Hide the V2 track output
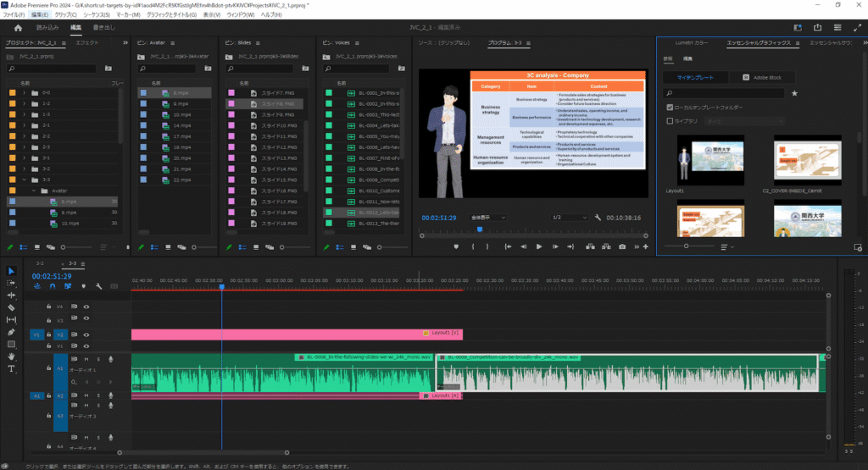The width and height of the screenshot is (868, 470). (x=86, y=335)
